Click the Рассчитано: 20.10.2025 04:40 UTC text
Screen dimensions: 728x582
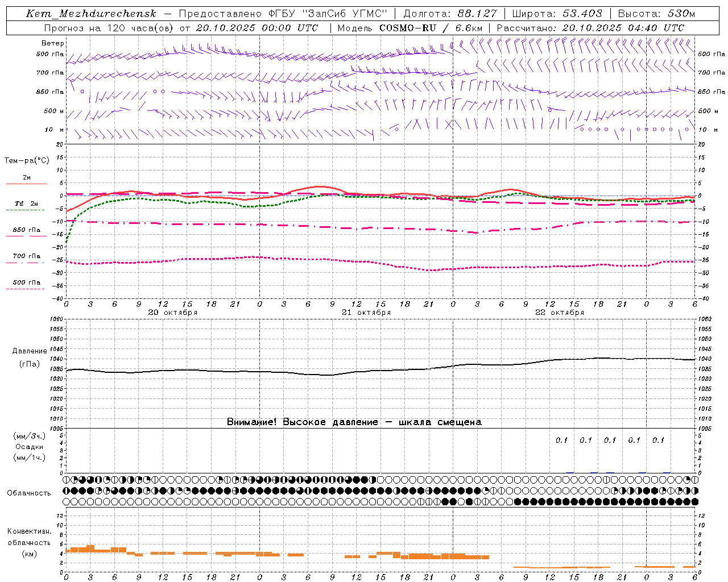pyautogui.click(x=590, y=28)
